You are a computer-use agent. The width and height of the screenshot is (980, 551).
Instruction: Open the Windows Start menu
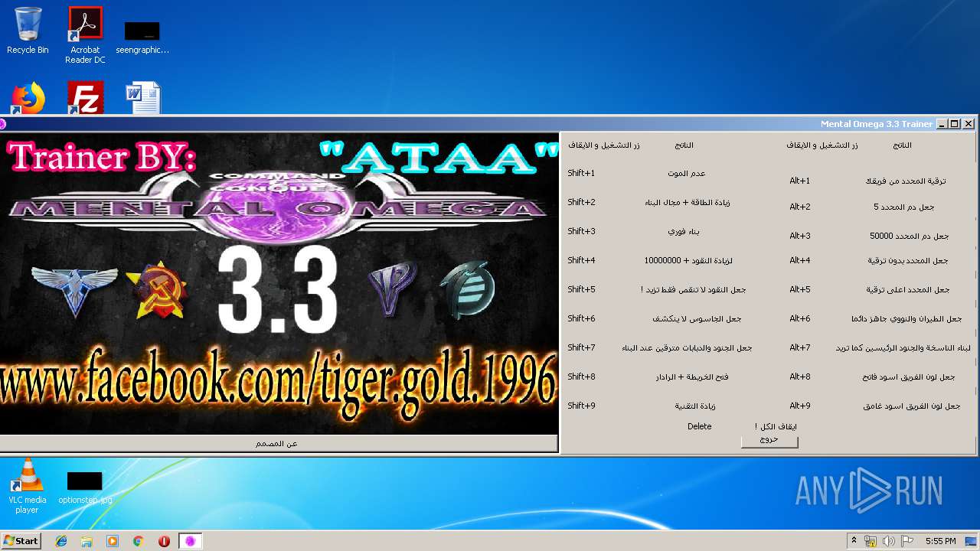click(21, 541)
